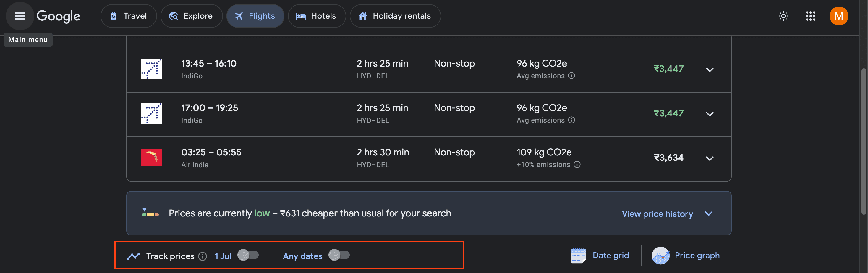The image size is (868, 273).
Task: Open the orange M account avatar
Action: coord(838,16)
